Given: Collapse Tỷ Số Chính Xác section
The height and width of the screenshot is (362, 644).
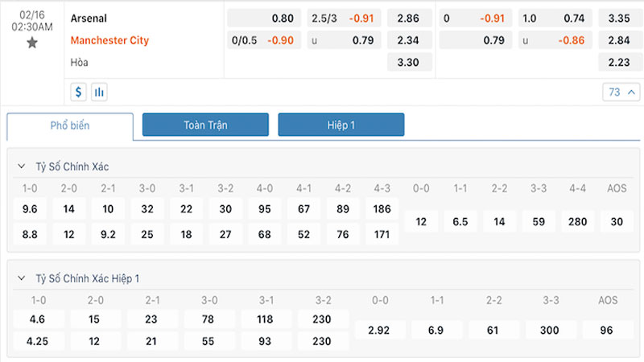Looking at the screenshot, I should [x=22, y=167].
